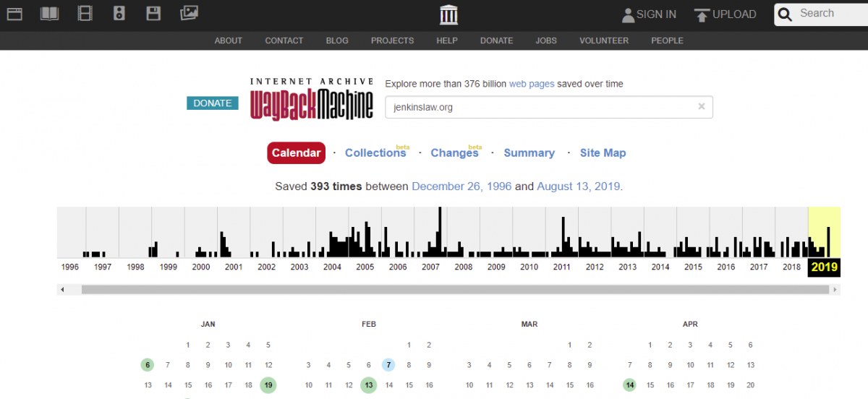This screenshot has width=868, height=399.
Task: Open the Web section icon
Action: [x=14, y=13]
